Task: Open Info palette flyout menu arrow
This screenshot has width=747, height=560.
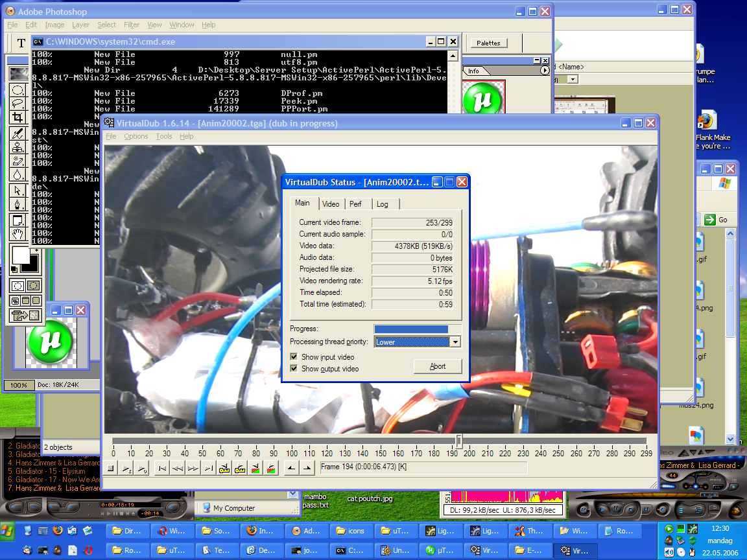Action: tap(545, 71)
